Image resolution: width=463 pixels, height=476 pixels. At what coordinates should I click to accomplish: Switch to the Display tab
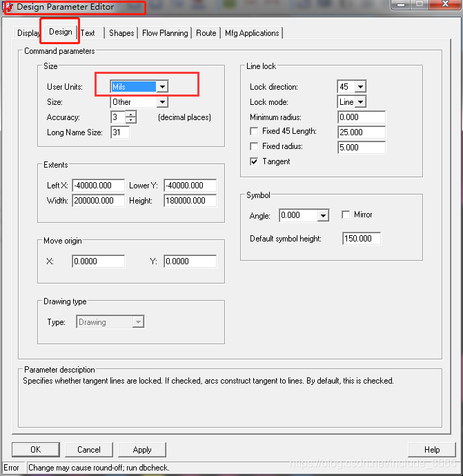[28, 33]
